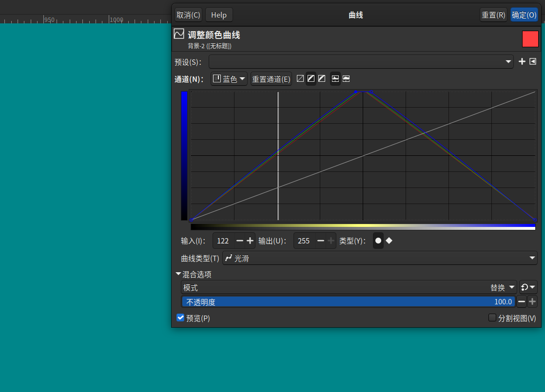
Task: Click the 重置通道 reset channel button
Action: point(271,78)
